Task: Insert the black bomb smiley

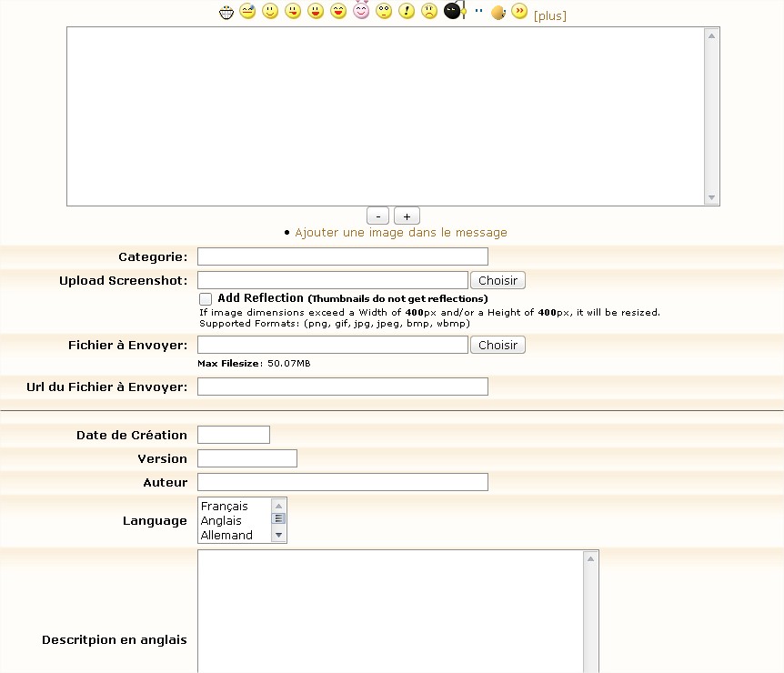Action: 453,12
